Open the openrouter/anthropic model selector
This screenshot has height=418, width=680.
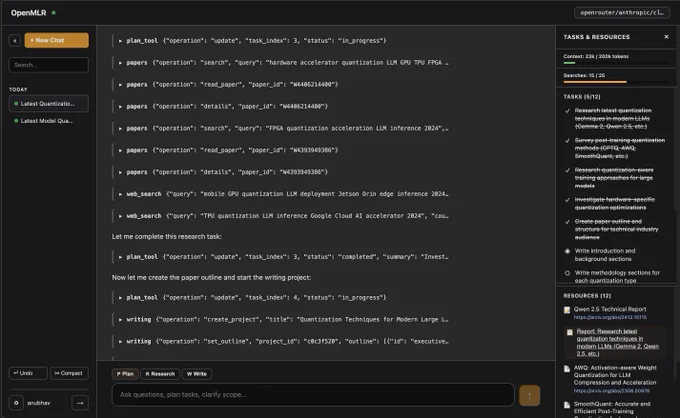[622, 13]
